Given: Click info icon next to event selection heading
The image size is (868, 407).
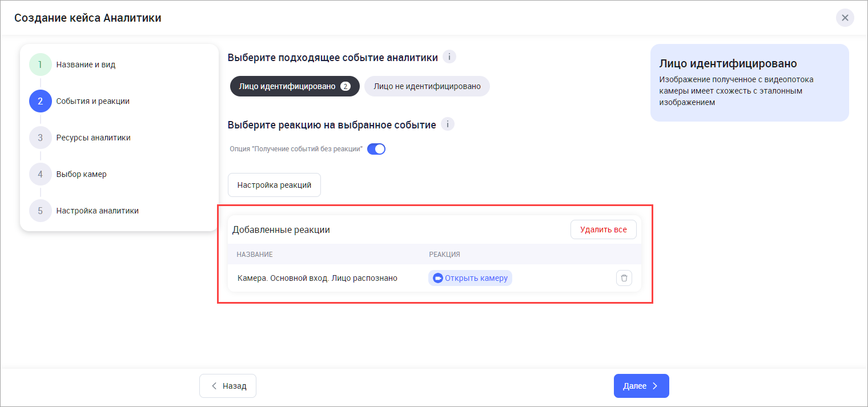Looking at the screenshot, I should pyautogui.click(x=449, y=57).
